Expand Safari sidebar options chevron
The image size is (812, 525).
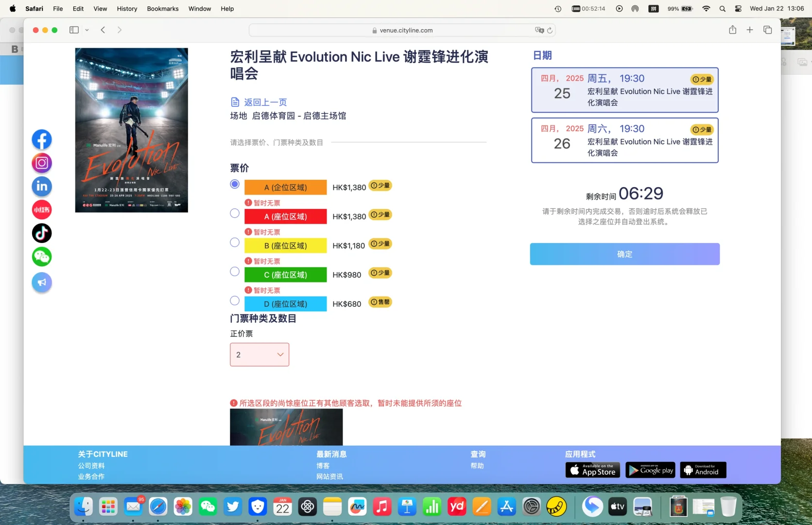(87, 30)
